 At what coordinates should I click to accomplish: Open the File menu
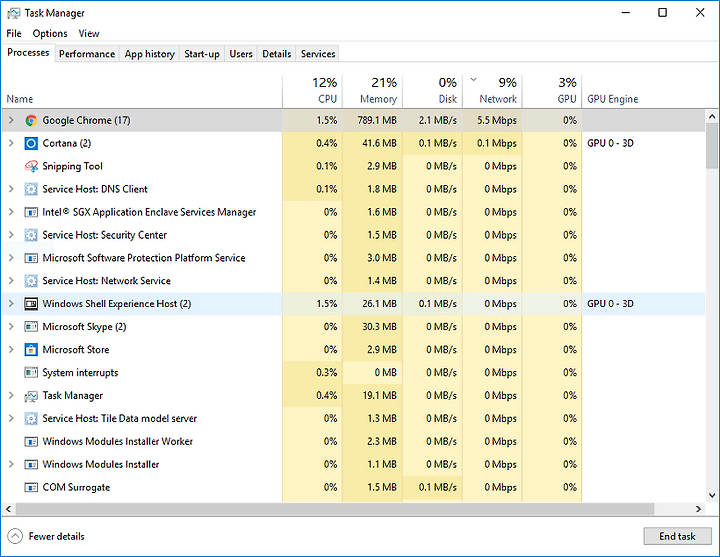point(14,34)
